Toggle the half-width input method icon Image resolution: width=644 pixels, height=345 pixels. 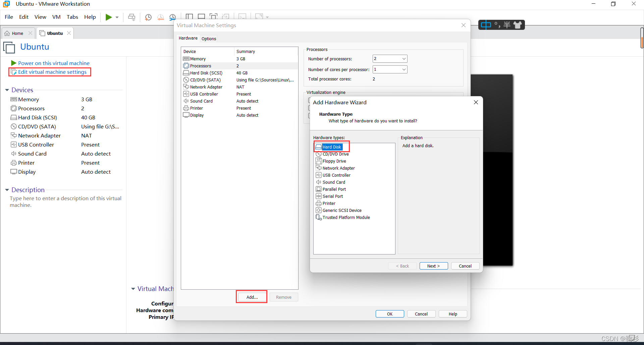(507, 25)
